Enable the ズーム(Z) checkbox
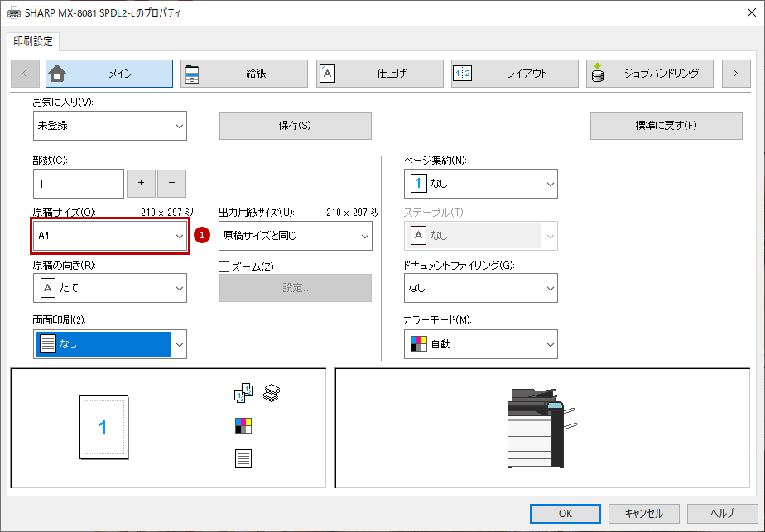 pos(224,266)
